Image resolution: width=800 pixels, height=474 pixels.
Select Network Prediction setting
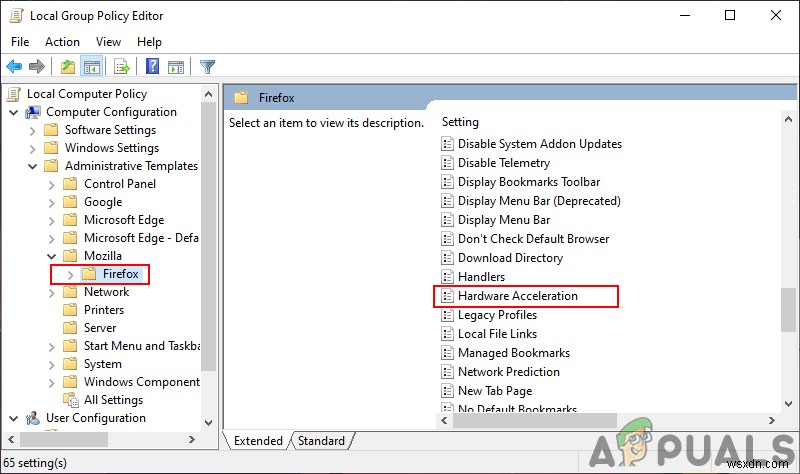(x=509, y=372)
